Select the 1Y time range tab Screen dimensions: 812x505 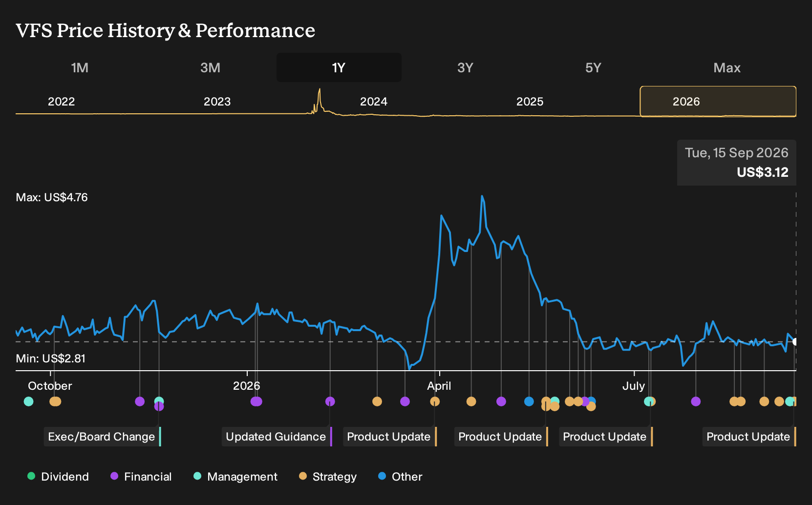[x=339, y=67]
